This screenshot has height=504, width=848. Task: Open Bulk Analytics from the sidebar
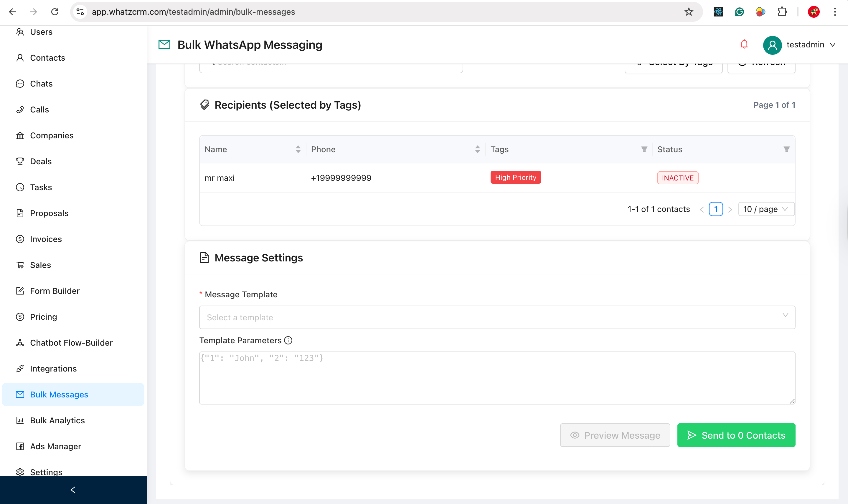57,420
